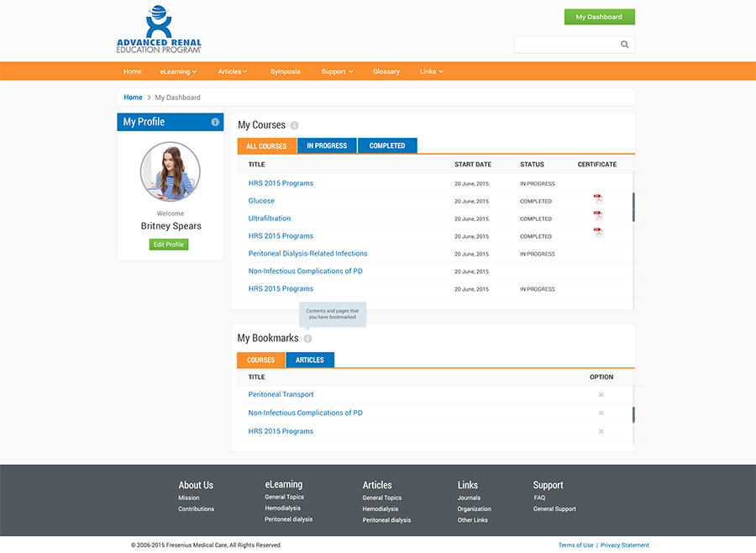Viewport: 756px width, 553px height.
Task: Open the Glucose course PDF certificate
Action: coord(598,200)
